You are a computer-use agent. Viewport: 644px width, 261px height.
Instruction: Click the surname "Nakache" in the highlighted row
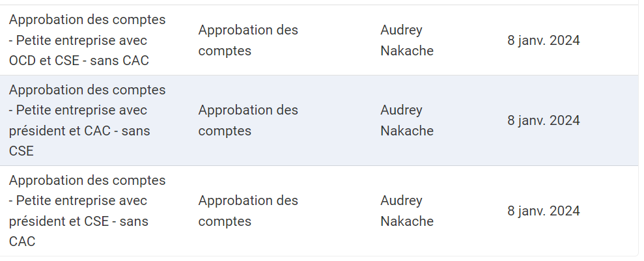[x=406, y=131]
